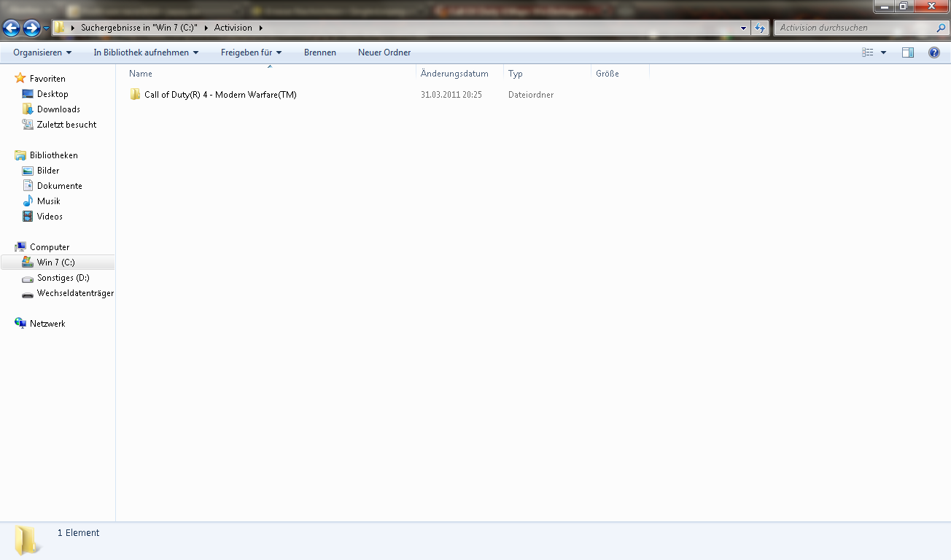Select the Call of Duty(R) 4 - Modern Warfare(TM) folder
Screen dimensions: 951x560
(x=220, y=95)
